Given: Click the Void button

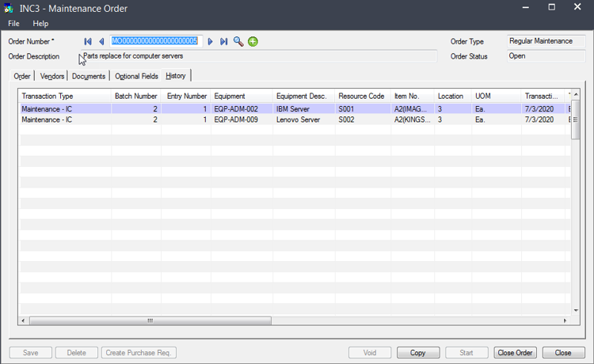Looking at the screenshot, I should 370,353.
